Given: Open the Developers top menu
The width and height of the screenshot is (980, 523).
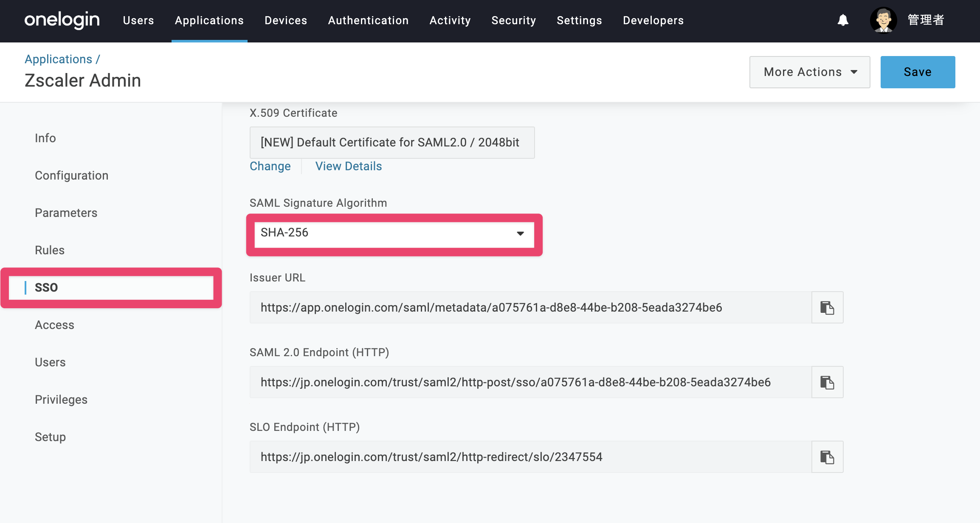Looking at the screenshot, I should (x=653, y=20).
